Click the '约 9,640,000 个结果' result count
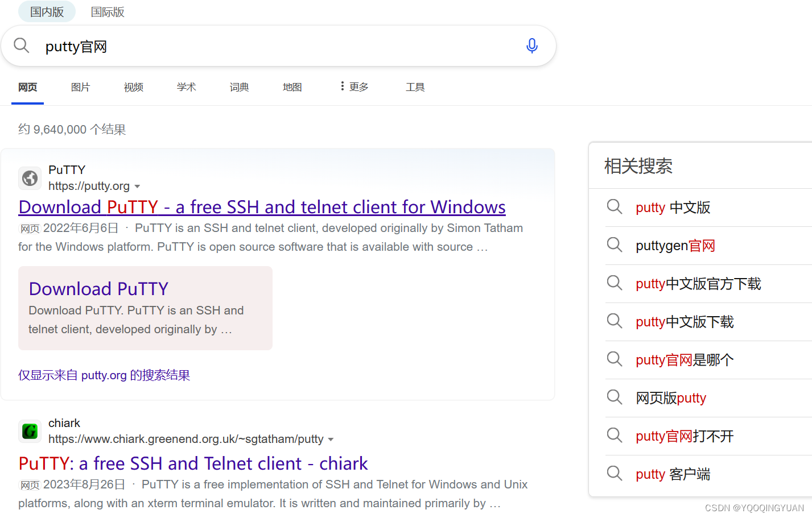 (x=72, y=130)
